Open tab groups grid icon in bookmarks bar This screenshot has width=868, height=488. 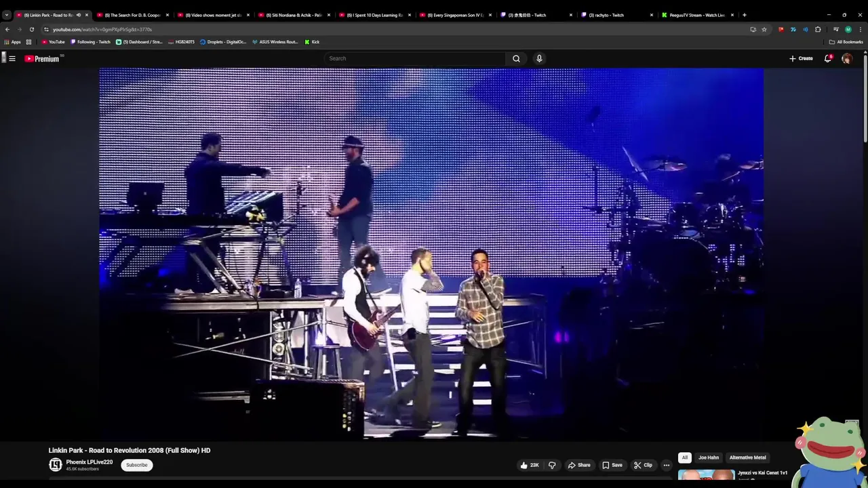(x=28, y=42)
